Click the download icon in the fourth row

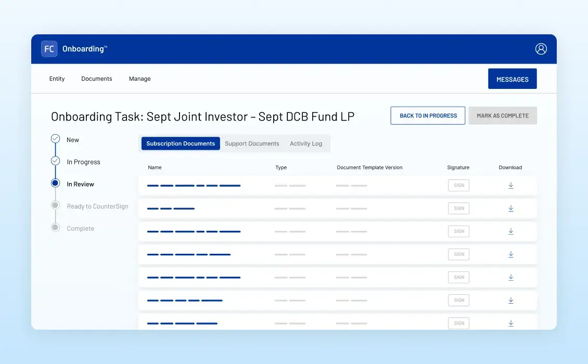click(x=510, y=254)
